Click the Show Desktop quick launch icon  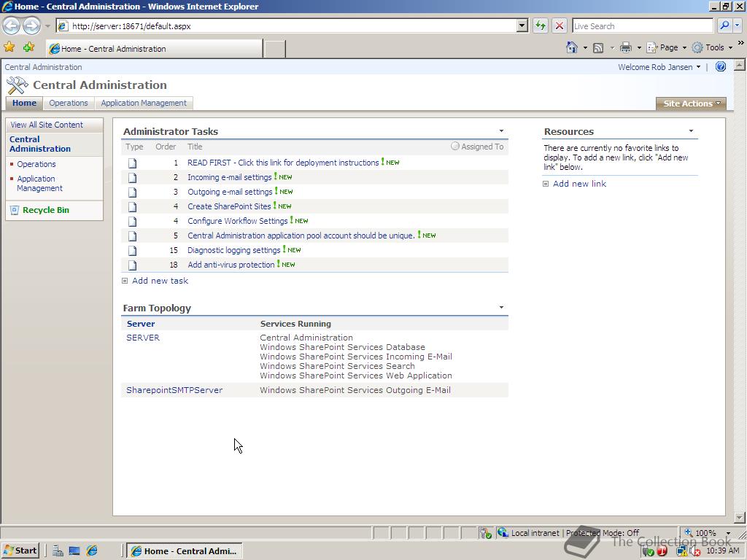pyautogui.click(x=74, y=551)
